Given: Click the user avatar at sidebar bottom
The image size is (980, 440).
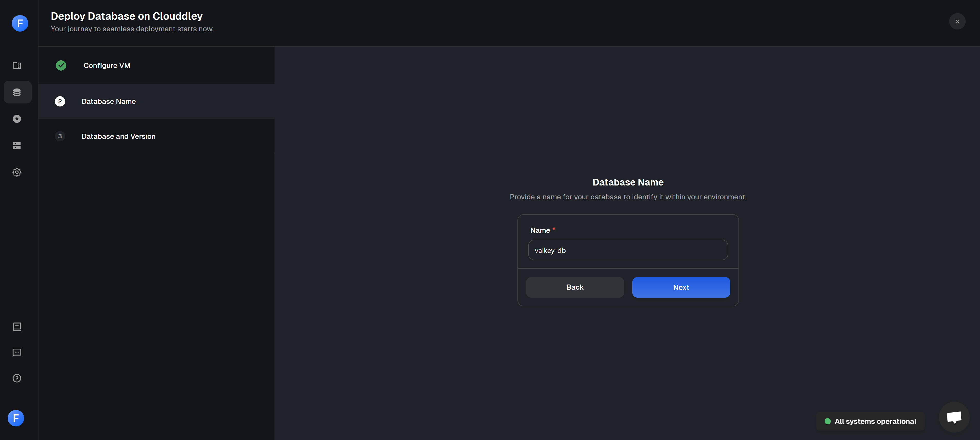Looking at the screenshot, I should [16, 418].
